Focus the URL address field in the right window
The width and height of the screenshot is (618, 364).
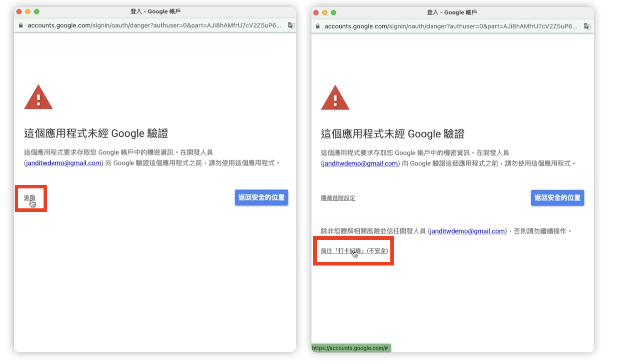pos(450,26)
